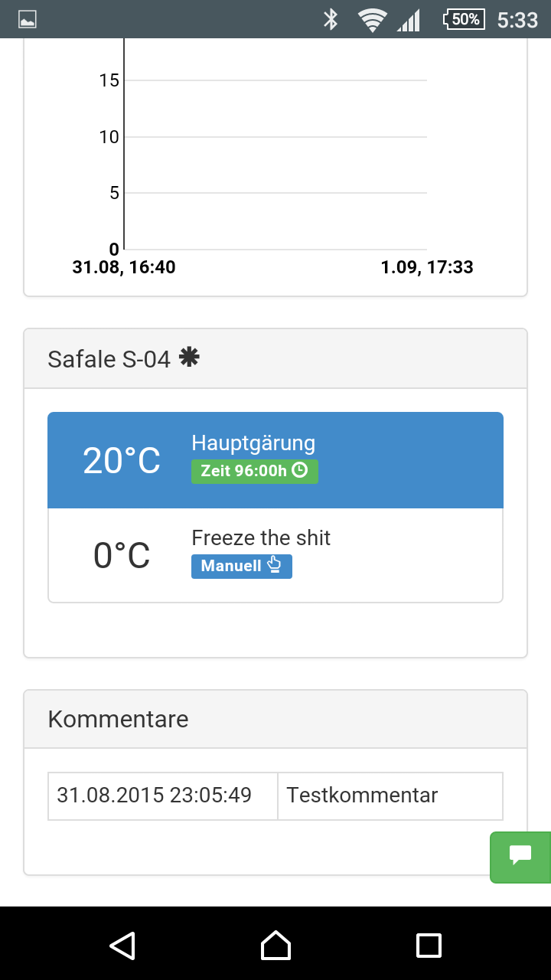Select the Testkommentar comment cell
The image size is (551, 980).
click(x=390, y=795)
